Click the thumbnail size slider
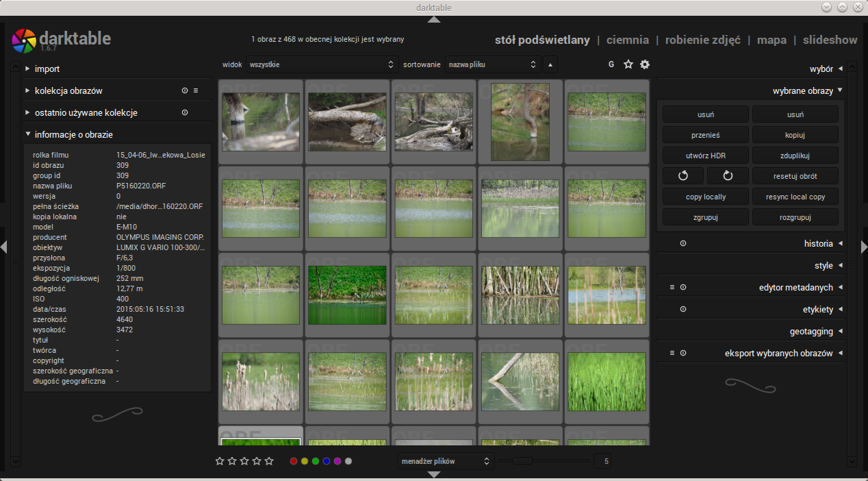The height and width of the screenshot is (481, 868). click(544, 461)
